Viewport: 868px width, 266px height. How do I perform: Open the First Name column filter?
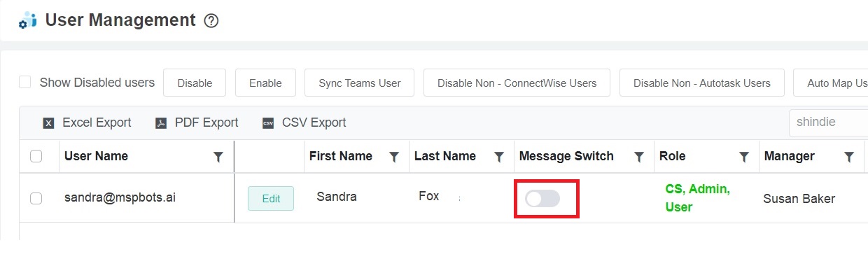pyautogui.click(x=394, y=157)
